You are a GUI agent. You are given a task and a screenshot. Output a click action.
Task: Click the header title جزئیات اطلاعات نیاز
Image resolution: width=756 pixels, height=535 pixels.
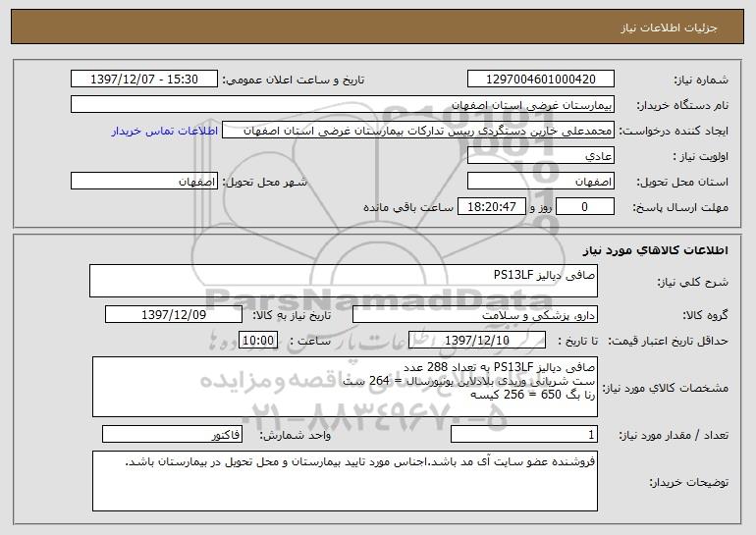pos(669,27)
